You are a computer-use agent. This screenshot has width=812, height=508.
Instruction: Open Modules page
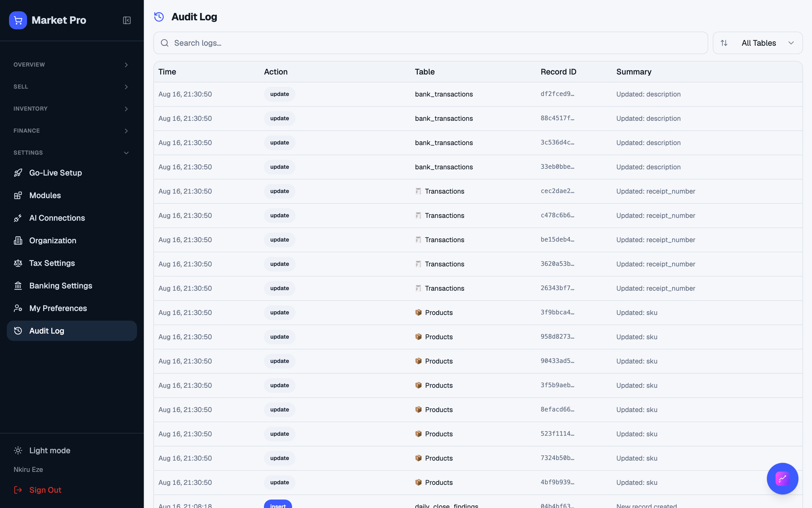click(x=71, y=195)
